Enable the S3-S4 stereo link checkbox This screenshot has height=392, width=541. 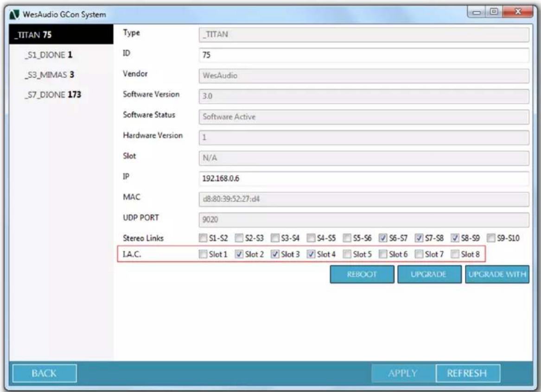pos(275,238)
